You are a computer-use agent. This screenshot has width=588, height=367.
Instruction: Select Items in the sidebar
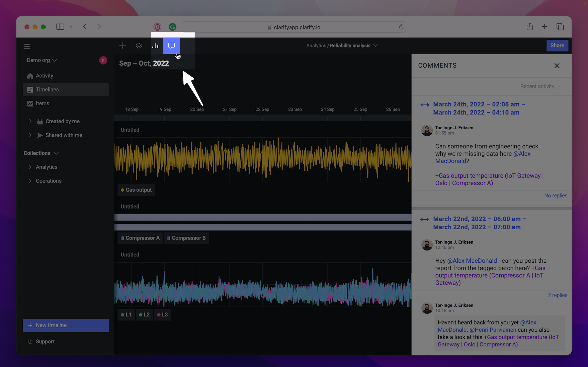(42, 104)
